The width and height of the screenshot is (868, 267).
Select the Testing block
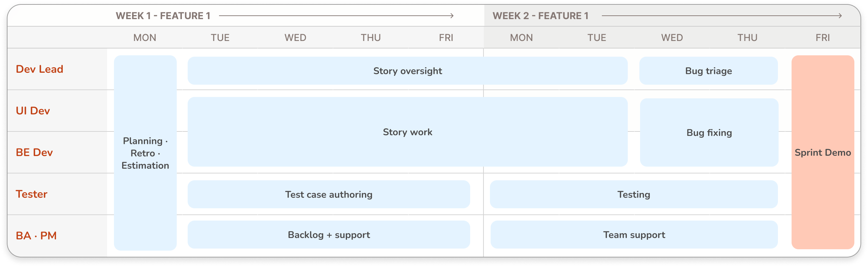click(634, 194)
